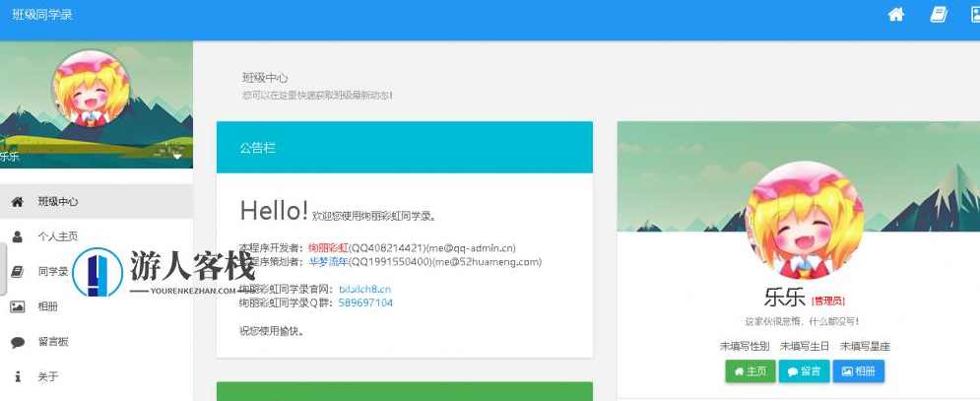Open the 589697104 QQ group link

365,303
